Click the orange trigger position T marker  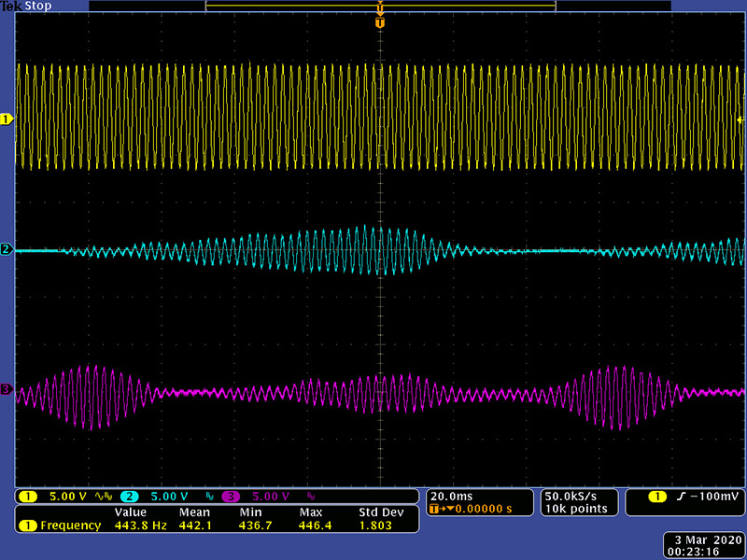coord(379,22)
